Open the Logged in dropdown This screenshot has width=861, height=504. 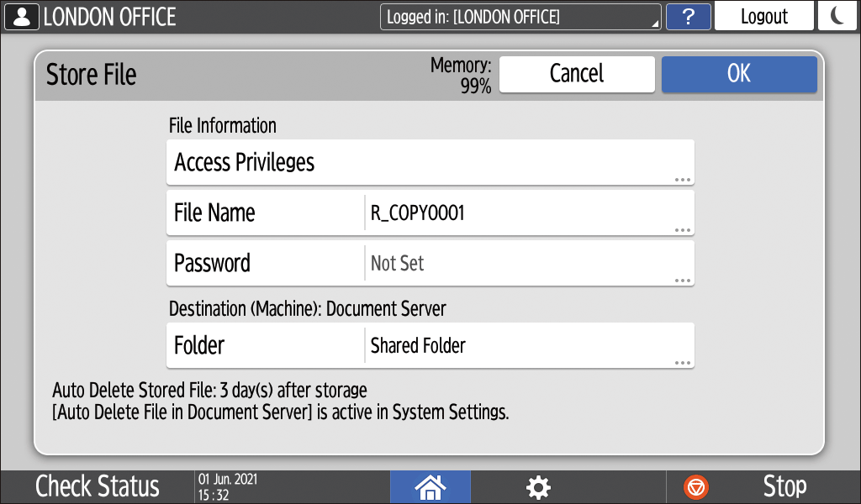pos(520,16)
